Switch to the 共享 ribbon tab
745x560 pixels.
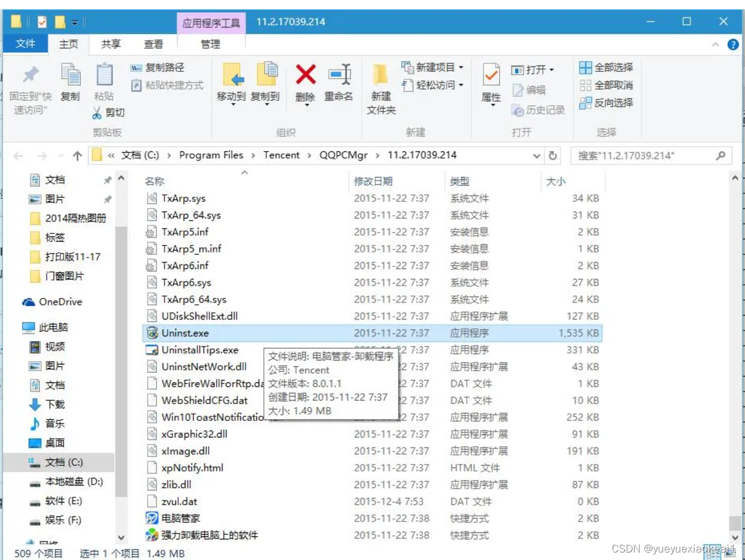tap(111, 44)
